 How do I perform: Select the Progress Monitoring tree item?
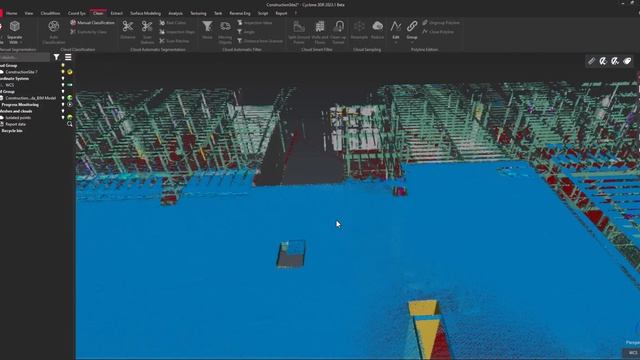tap(20, 104)
